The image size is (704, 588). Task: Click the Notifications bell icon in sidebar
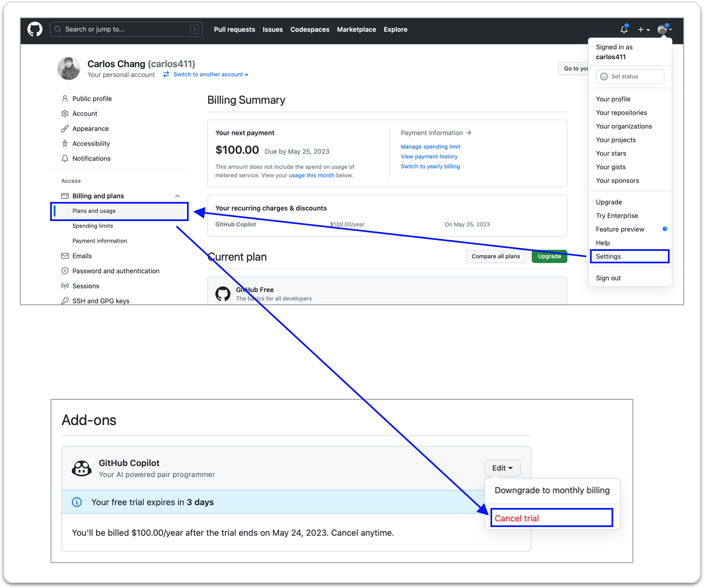coord(65,158)
